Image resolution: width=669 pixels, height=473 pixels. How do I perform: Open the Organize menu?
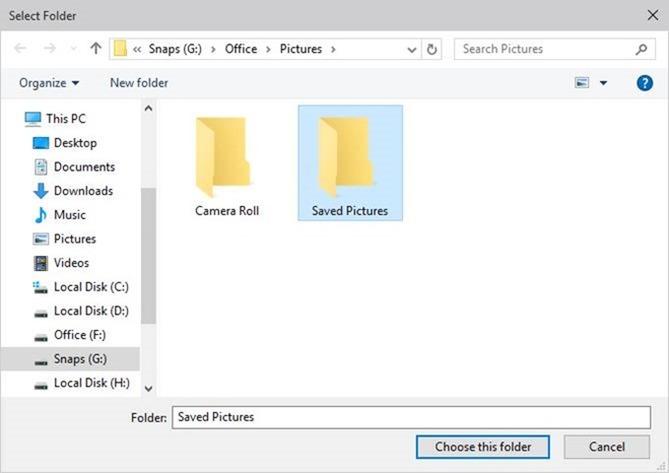pos(49,83)
